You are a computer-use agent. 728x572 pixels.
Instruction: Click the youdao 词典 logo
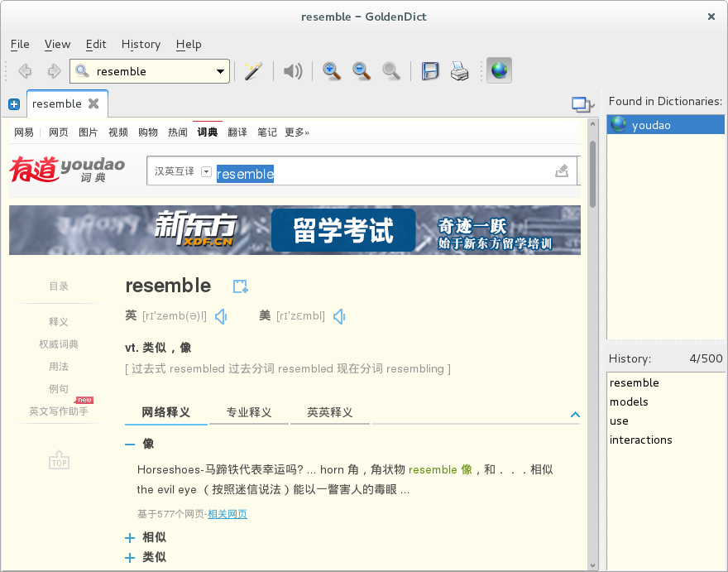click(67, 169)
